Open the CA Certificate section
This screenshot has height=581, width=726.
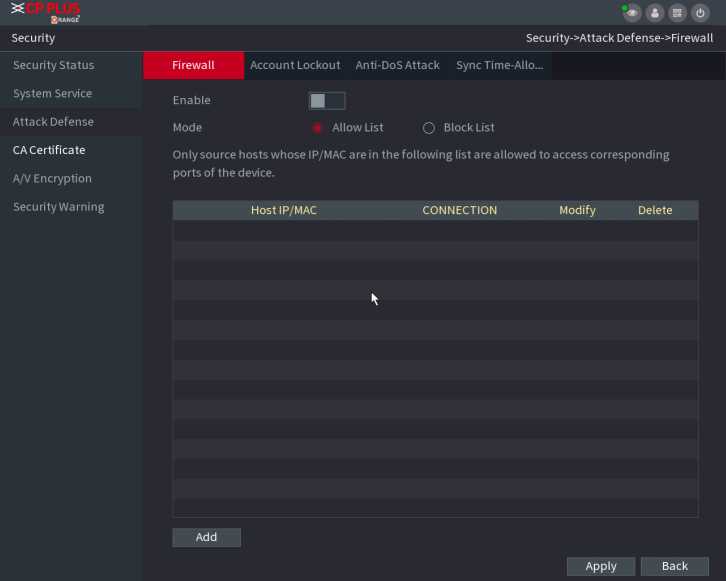(x=49, y=150)
